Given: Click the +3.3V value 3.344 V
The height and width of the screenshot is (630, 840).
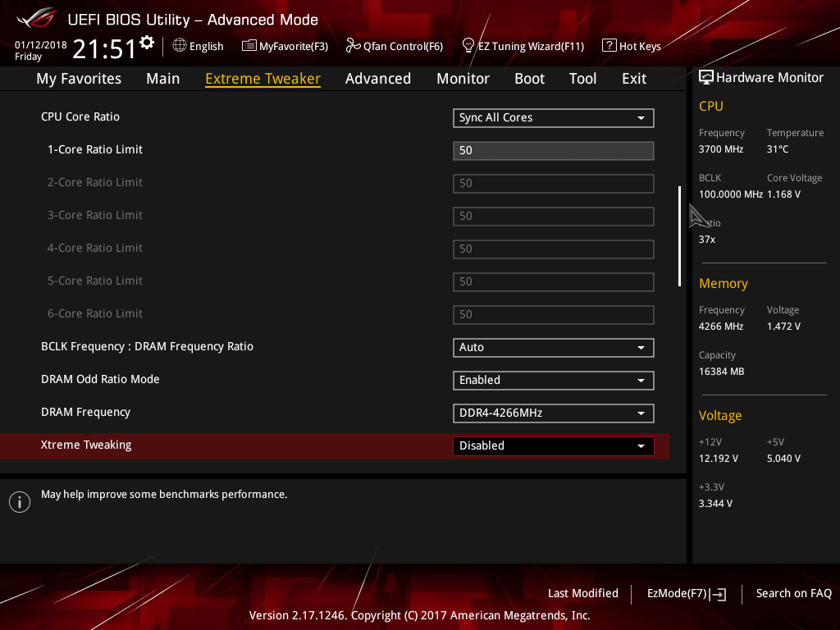Looking at the screenshot, I should [x=715, y=504].
